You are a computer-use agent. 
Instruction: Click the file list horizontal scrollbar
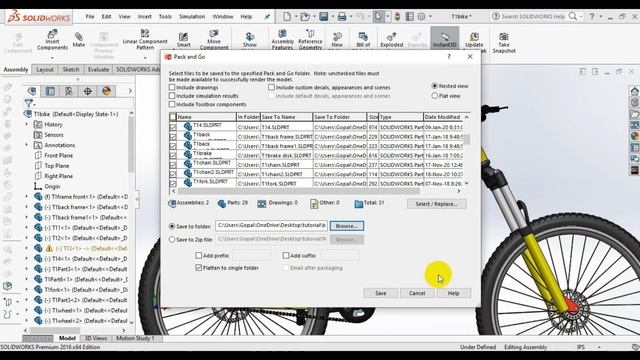click(x=298, y=191)
